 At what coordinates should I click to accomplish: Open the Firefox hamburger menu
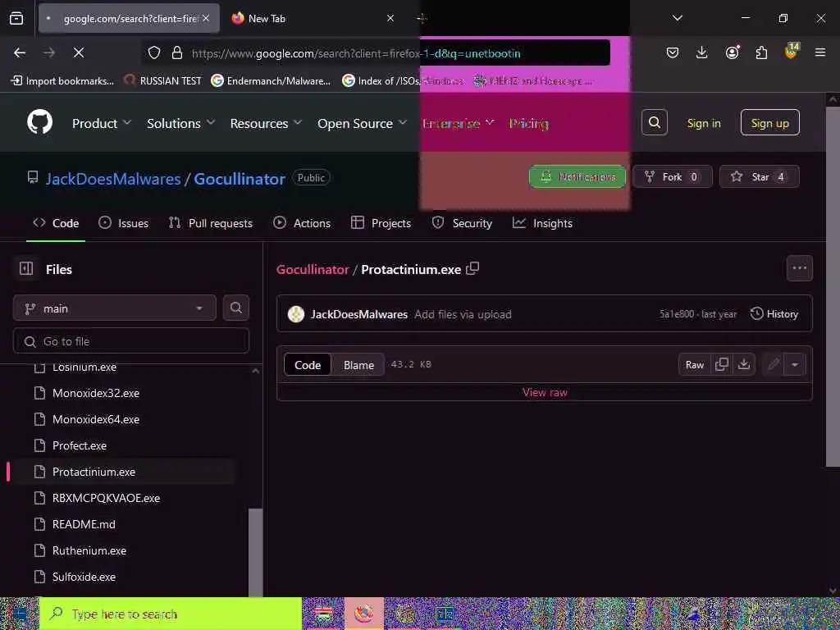[x=820, y=52]
